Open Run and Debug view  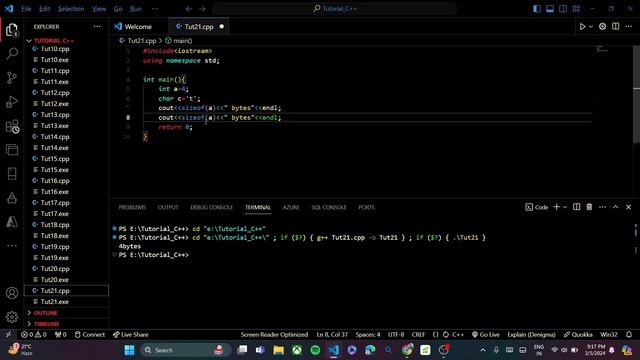pyautogui.click(x=12, y=102)
